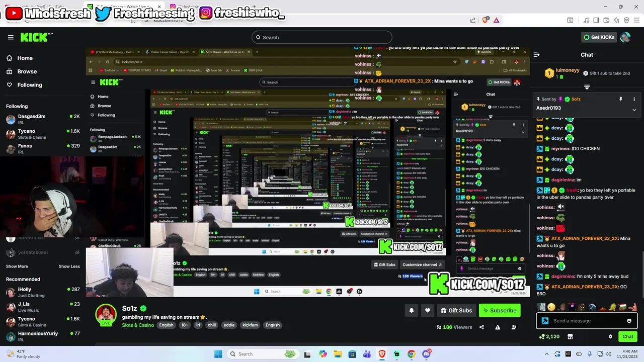644x362 pixels.
Task: Insert the yellow smiley quick emote
Action: tap(551, 307)
